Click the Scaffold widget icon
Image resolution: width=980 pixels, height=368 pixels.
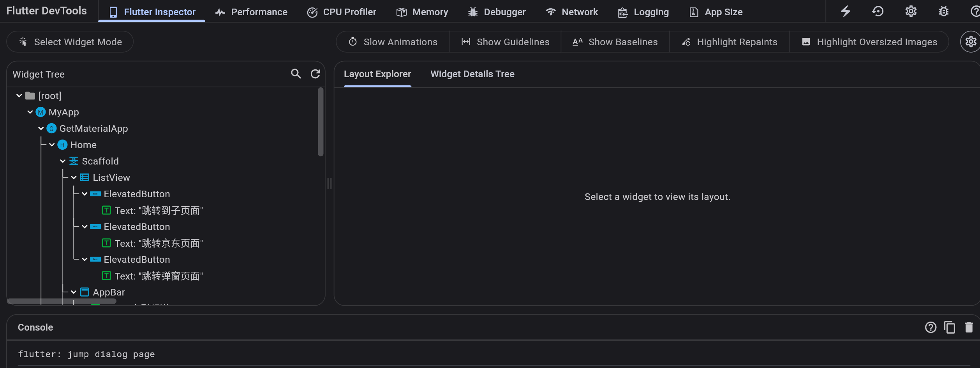pyautogui.click(x=74, y=161)
